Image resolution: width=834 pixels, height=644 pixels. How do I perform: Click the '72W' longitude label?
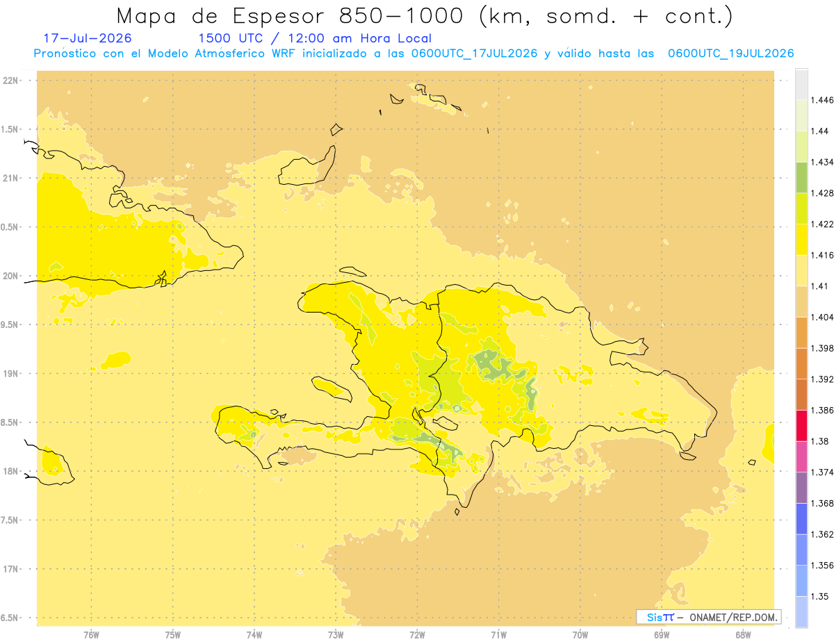pos(417,635)
